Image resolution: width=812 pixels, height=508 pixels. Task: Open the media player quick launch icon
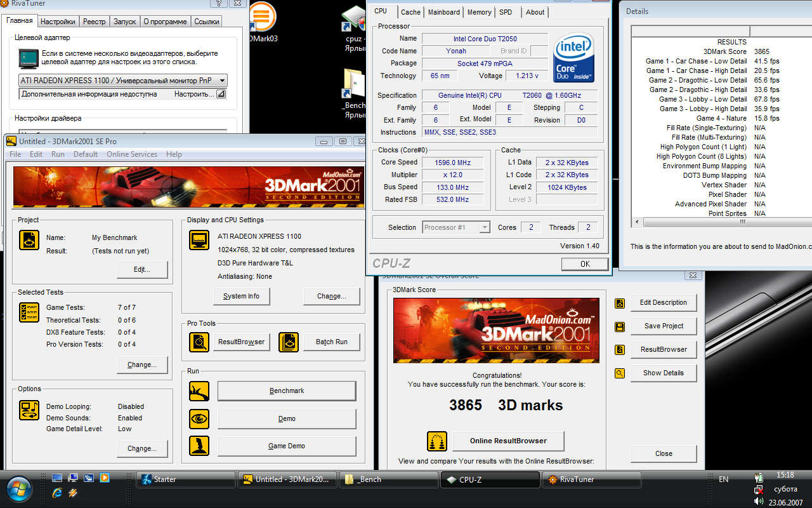104,478
